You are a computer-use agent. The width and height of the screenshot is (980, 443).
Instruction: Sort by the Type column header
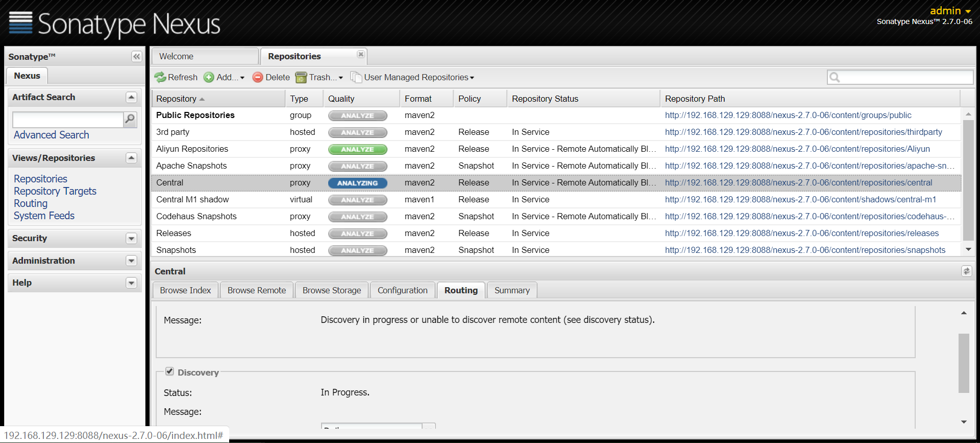tap(304, 99)
